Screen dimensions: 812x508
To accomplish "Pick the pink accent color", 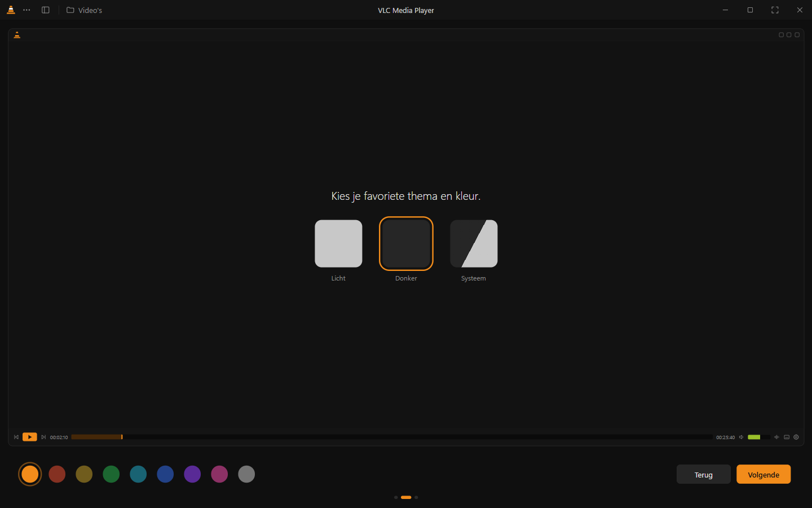I will [x=219, y=474].
